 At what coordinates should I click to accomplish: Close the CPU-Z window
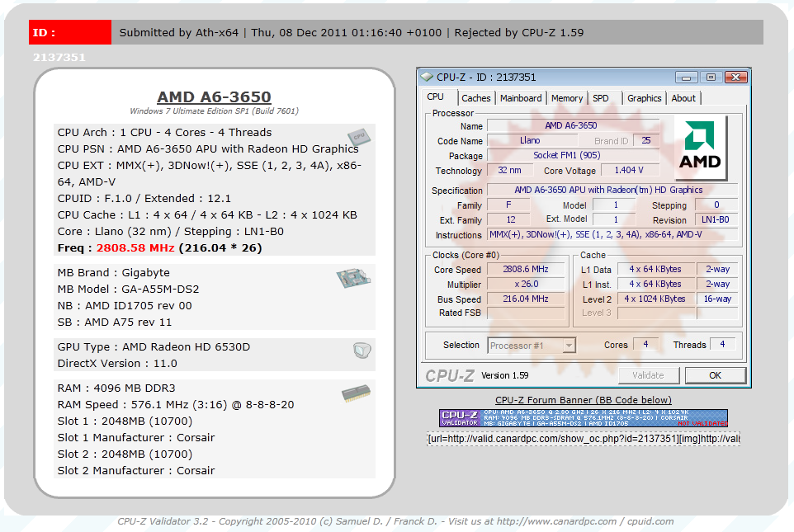(735, 78)
